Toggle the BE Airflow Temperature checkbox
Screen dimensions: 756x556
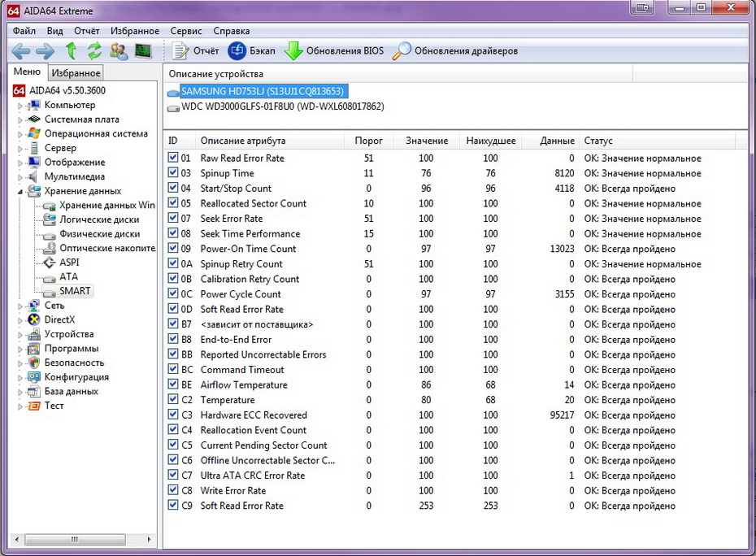coord(173,384)
